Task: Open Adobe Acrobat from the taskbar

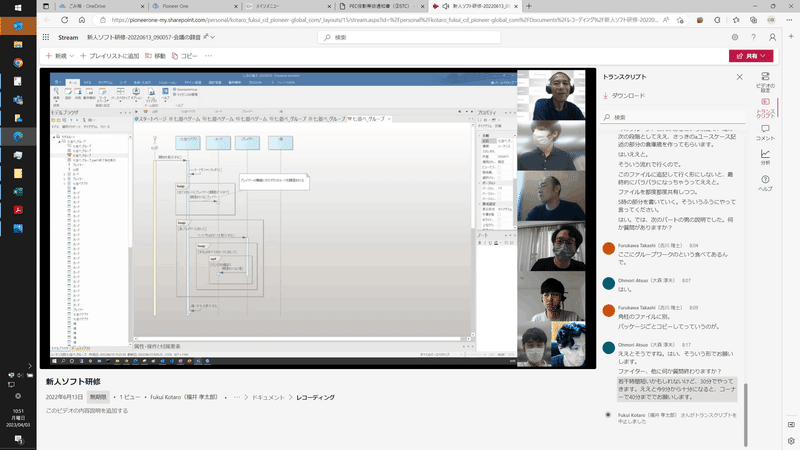Action: click(18, 210)
